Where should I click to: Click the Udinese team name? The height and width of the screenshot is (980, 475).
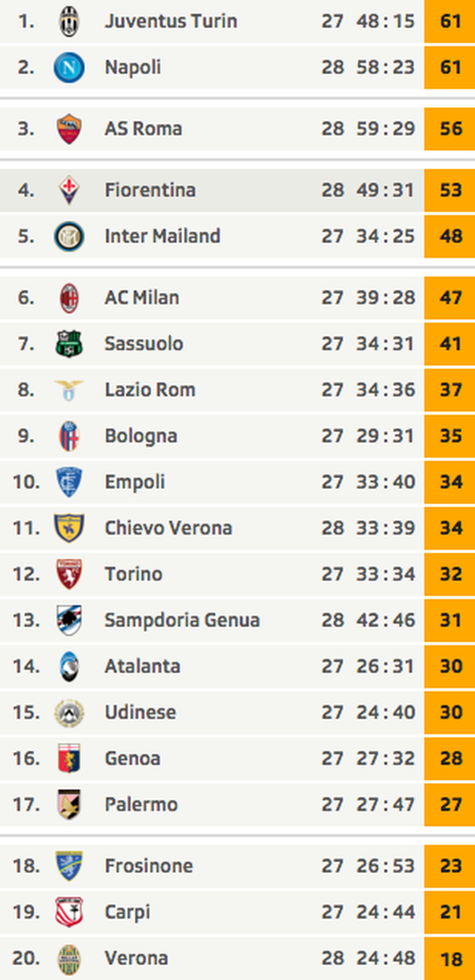(140, 712)
